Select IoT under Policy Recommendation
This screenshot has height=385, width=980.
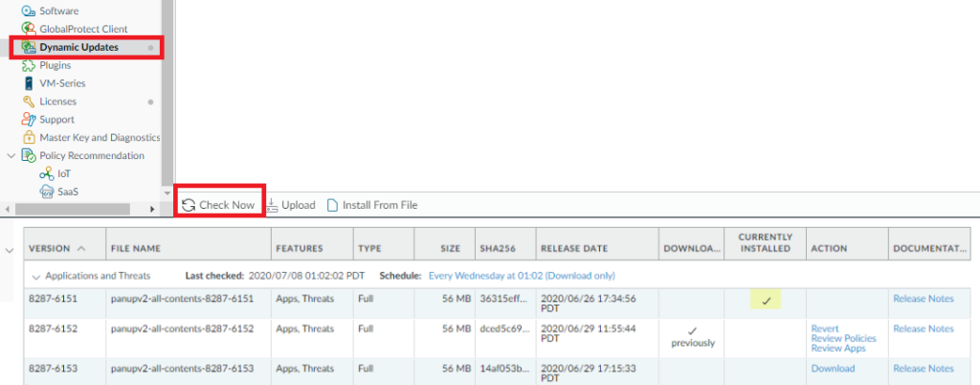coord(64,174)
